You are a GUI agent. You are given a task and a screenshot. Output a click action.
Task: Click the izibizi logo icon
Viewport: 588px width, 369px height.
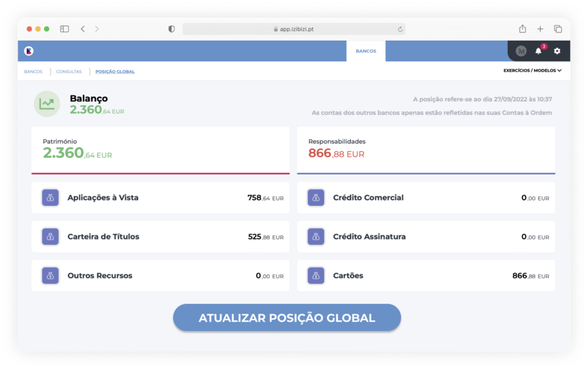29,51
